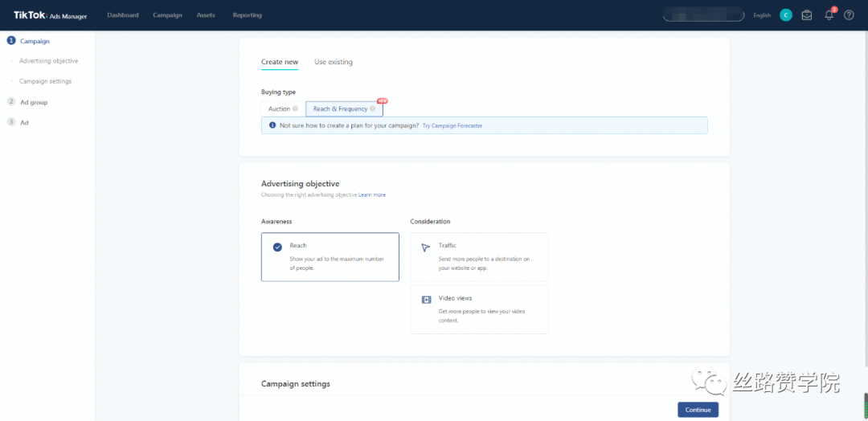Select the Traffic advertising objective
Image resolution: width=868 pixels, height=421 pixels.
[x=479, y=257]
